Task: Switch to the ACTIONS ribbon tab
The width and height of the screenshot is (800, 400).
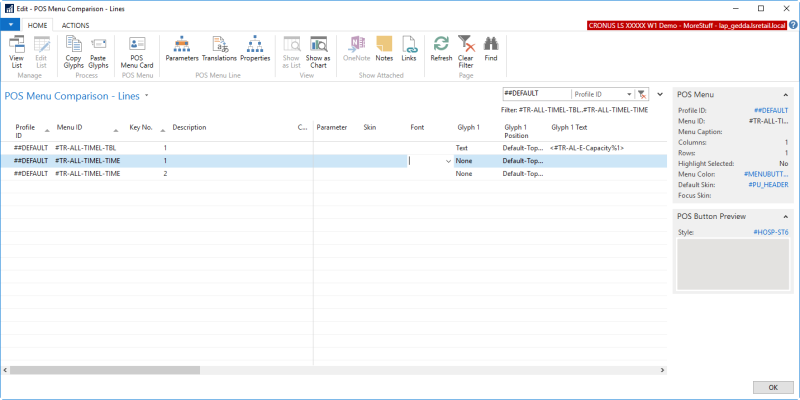Action: pos(75,24)
